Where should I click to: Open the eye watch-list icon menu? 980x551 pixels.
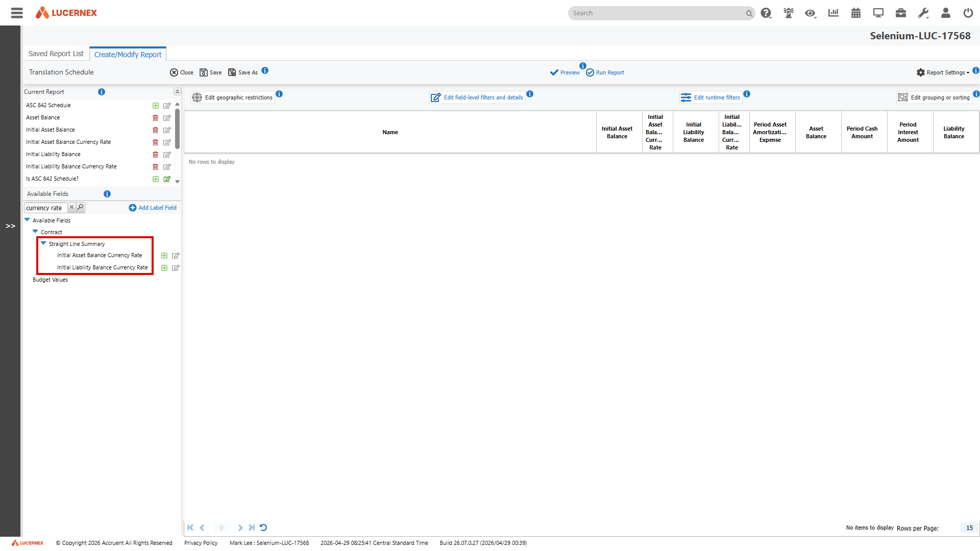pos(811,13)
